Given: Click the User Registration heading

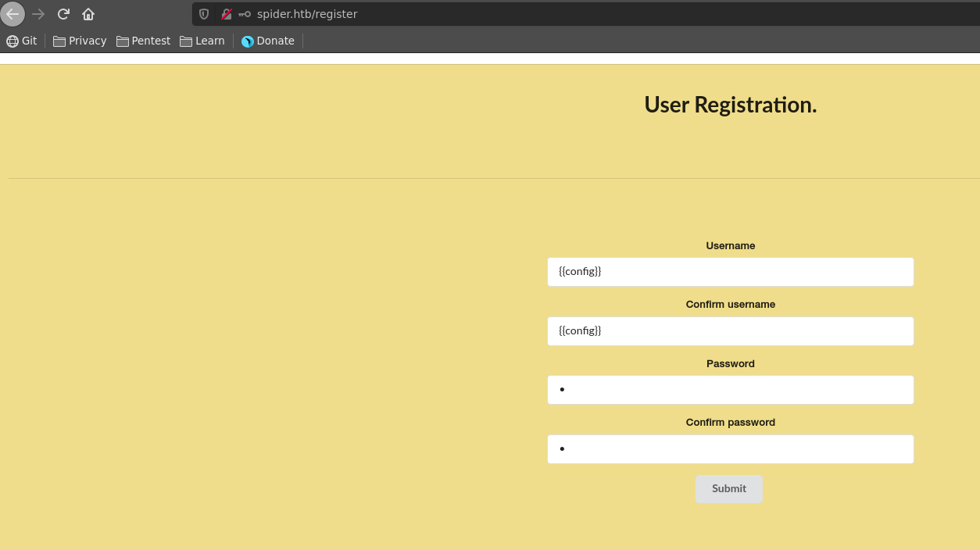Looking at the screenshot, I should pyautogui.click(x=730, y=105).
